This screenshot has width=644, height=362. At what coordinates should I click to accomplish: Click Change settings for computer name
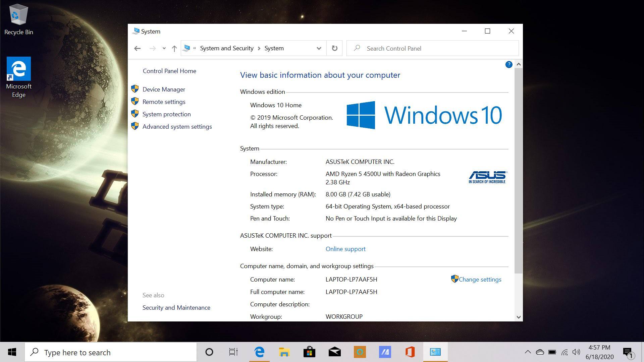click(x=480, y=280)
